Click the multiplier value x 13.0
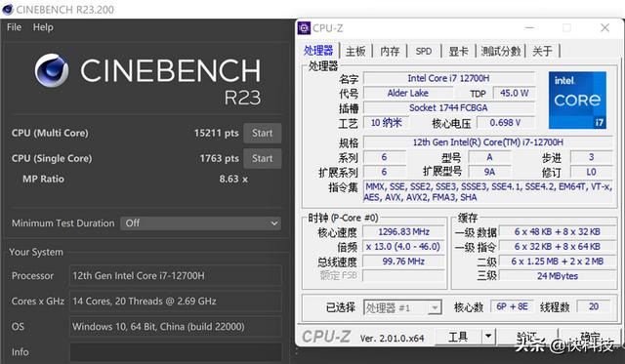This screenshot has width=625, height=364. pos(403,247)
